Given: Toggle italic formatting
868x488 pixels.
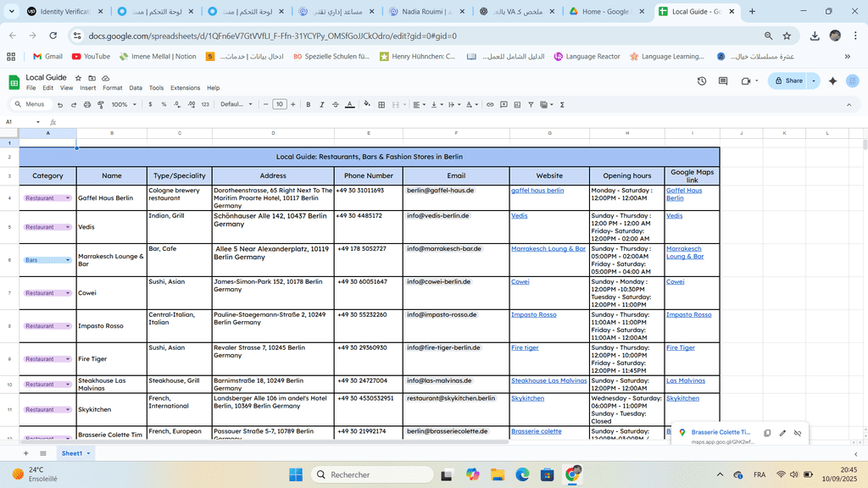Looking at the screenshot, I should tap(322, 104).
